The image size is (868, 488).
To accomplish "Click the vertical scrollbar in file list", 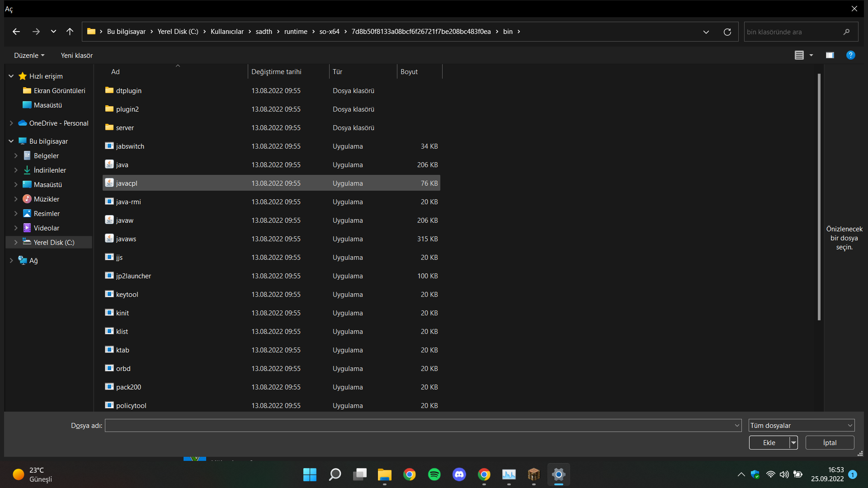I will pyautogui.click(x=819, y=197).
